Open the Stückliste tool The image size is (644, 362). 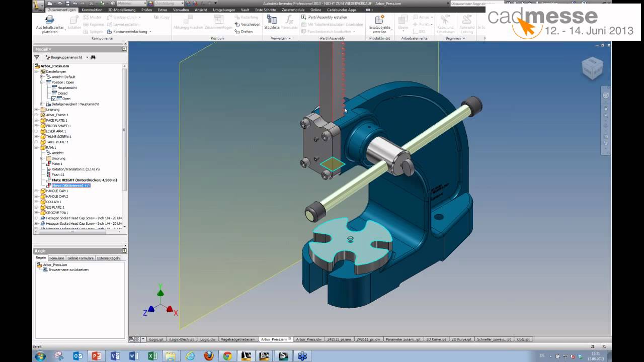(x=272, y=23)
